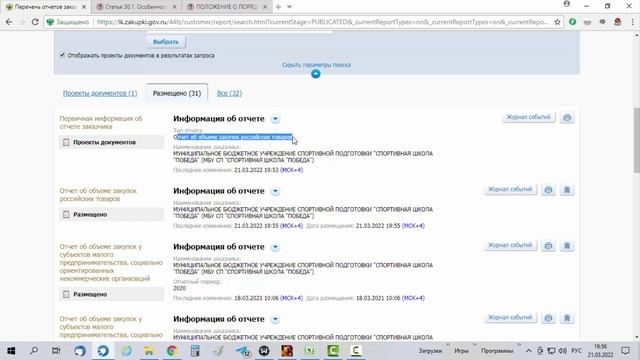Print the bottom partially visible report

(548, 318)
